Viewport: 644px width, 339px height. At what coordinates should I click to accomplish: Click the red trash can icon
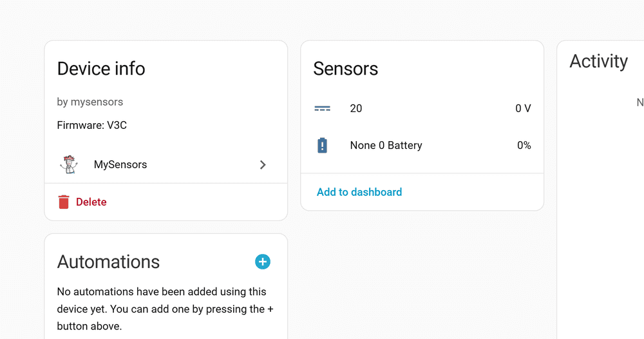(64, 202)
